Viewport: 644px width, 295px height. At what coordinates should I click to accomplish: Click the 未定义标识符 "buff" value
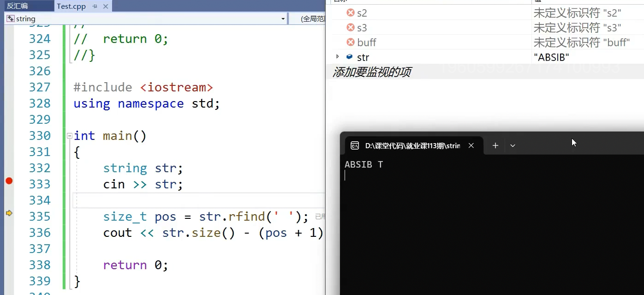point(582,42)
